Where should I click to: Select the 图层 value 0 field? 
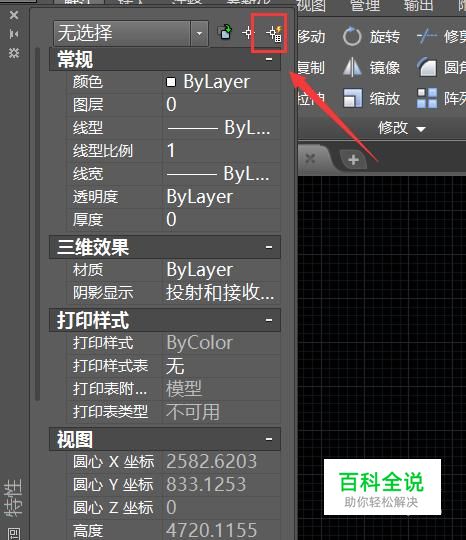coord(221,104)
